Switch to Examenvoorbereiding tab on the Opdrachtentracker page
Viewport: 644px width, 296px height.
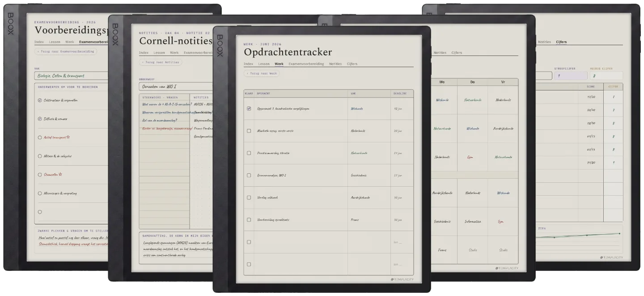306,64
